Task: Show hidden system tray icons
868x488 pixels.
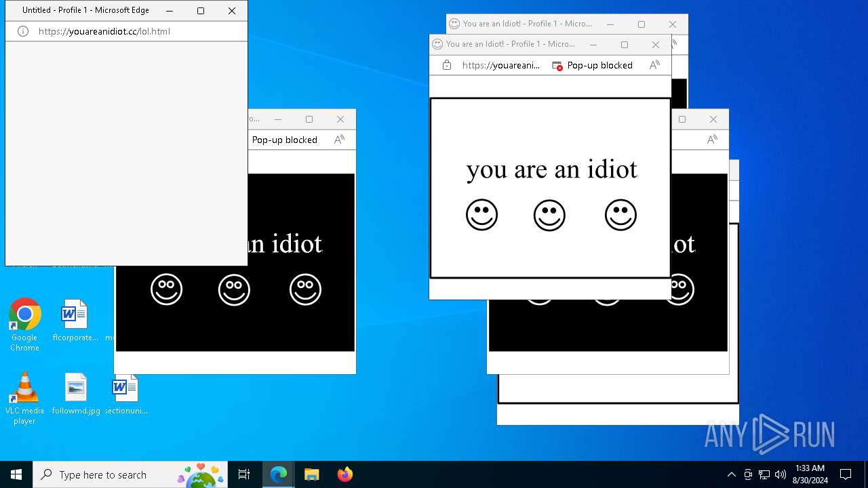Action: point(731,474)
